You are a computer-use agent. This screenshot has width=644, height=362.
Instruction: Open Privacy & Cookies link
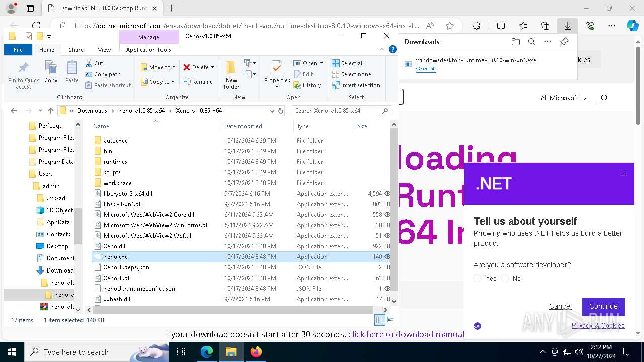click(598, 325)
